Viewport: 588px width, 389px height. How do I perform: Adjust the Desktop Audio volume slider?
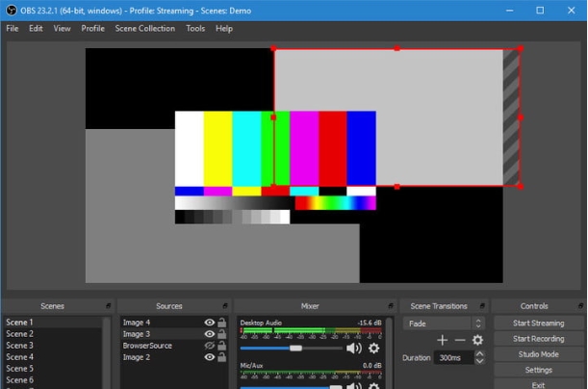tap(295, 349)
